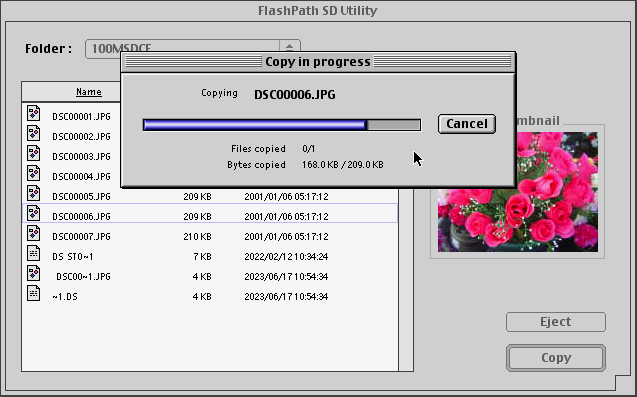Click the DSC00~1.JPG file icon
This screenshot has height=397, width=637.
(x=34, y=273)
